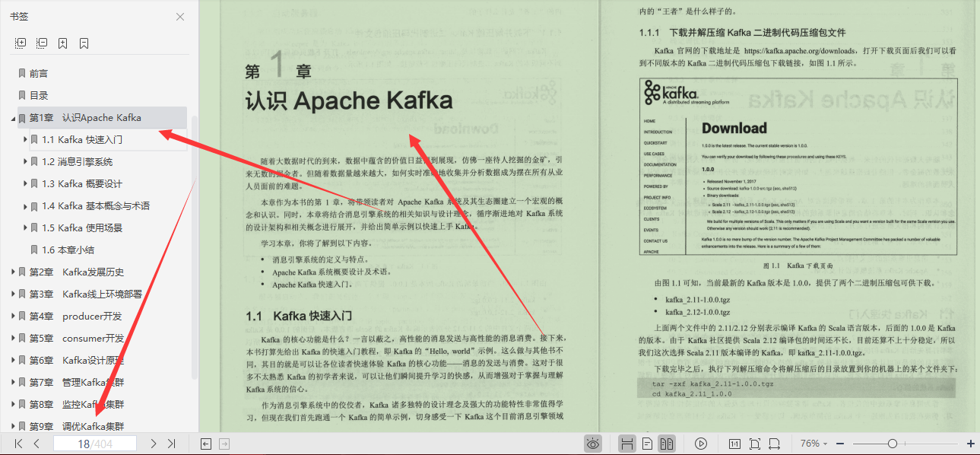The image size is (980, 455).
Task: Go to bookmark 1.1 Kafka 快速入门
Action: (x=81, y=139)
